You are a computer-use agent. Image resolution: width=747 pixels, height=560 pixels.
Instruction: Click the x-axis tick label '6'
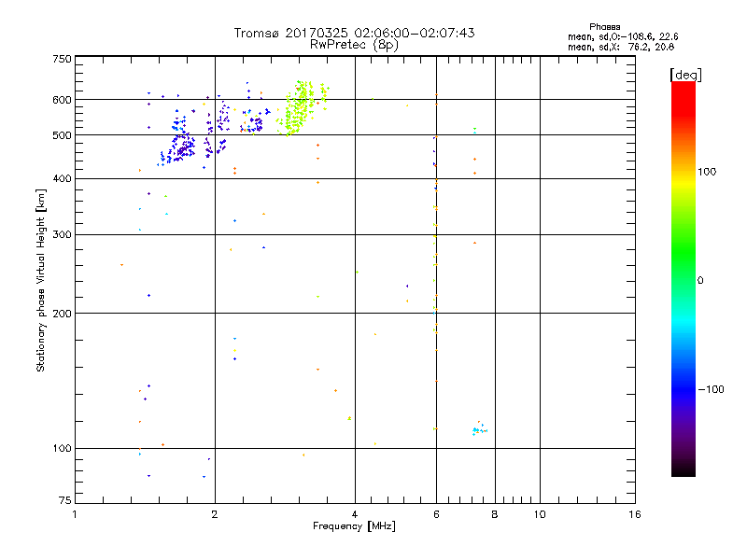pos(436,514)
